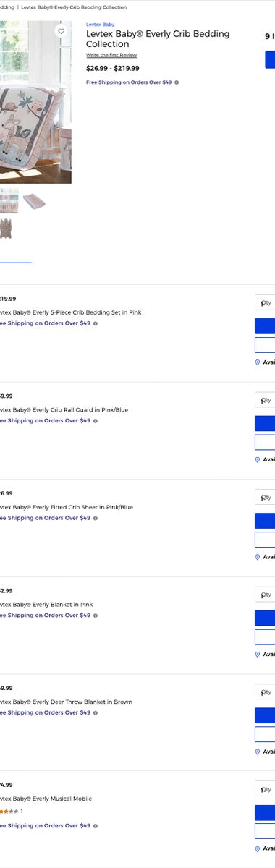Click info icon next to Deer Throw Blanket shipping
275x868 pixels.
tap(95, 712)
